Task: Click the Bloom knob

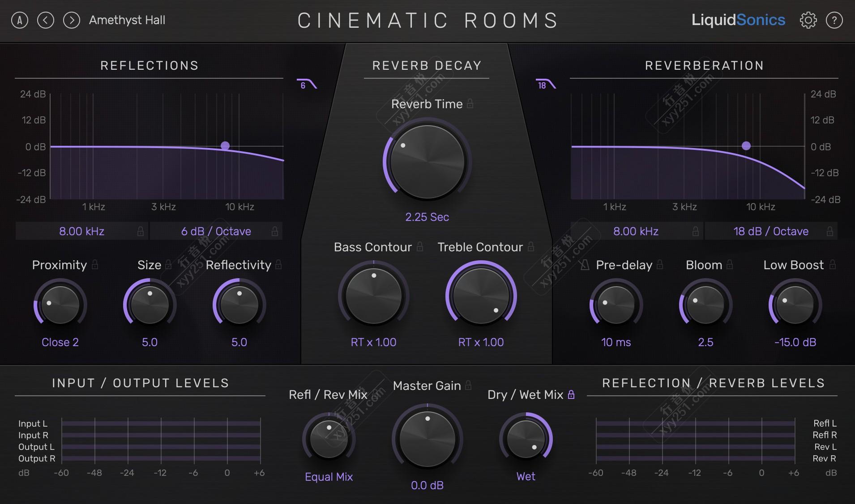Action: (705, 305)
